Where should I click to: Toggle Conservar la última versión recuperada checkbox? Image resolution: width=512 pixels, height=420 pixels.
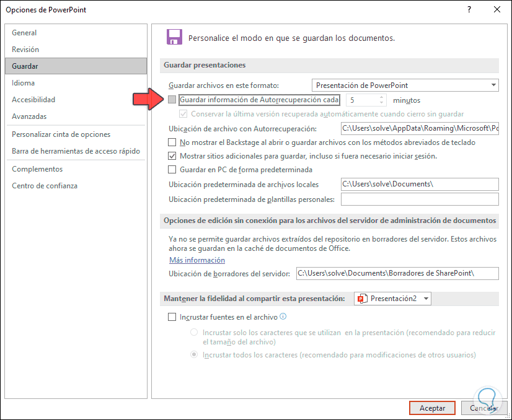[183, 114]
